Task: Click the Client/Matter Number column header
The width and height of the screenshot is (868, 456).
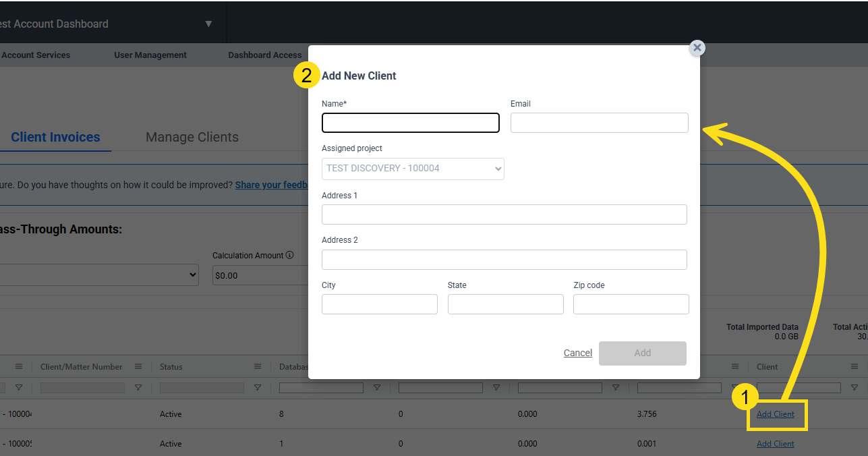Action: (x=82, y=367)
